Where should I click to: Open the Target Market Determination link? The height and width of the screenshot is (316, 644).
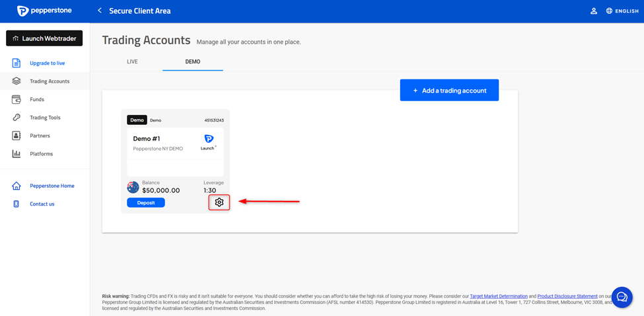[499, 296]
